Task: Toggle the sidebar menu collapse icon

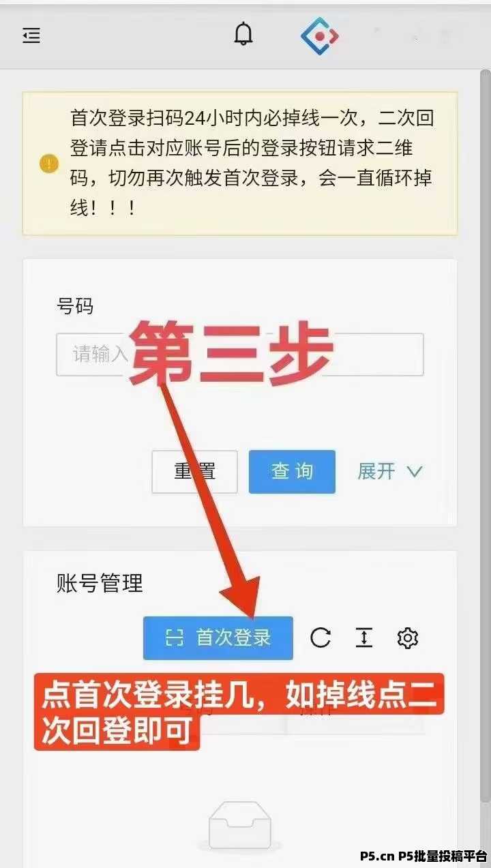Action: tap(31, 35)
